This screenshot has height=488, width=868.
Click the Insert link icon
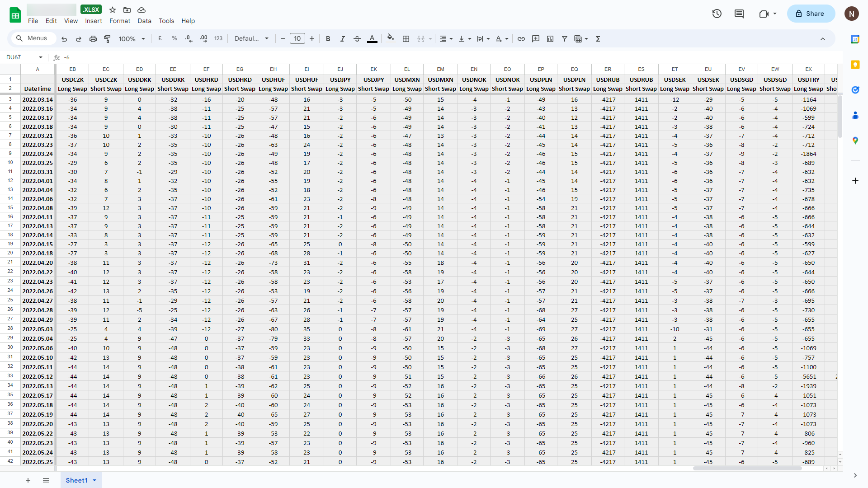[521, 39]
